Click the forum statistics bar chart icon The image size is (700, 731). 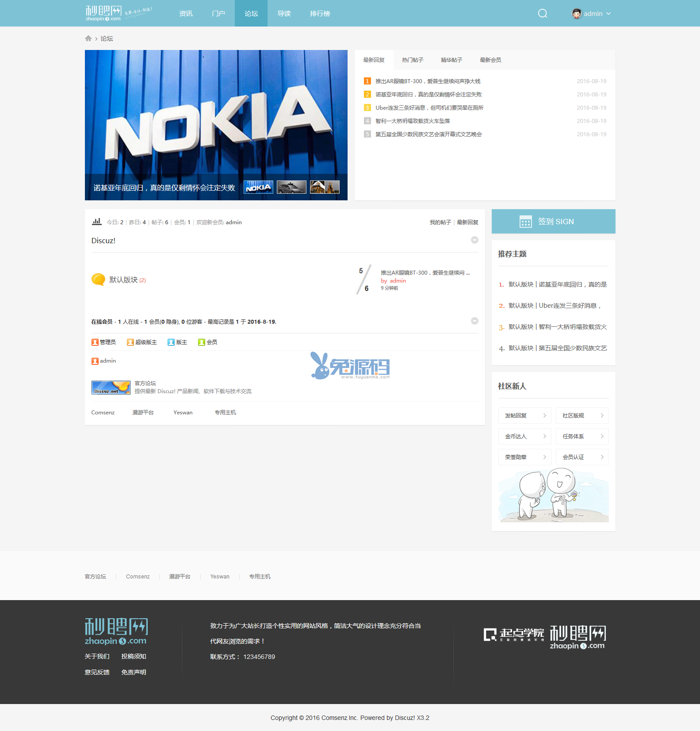[x=96, y=222]
